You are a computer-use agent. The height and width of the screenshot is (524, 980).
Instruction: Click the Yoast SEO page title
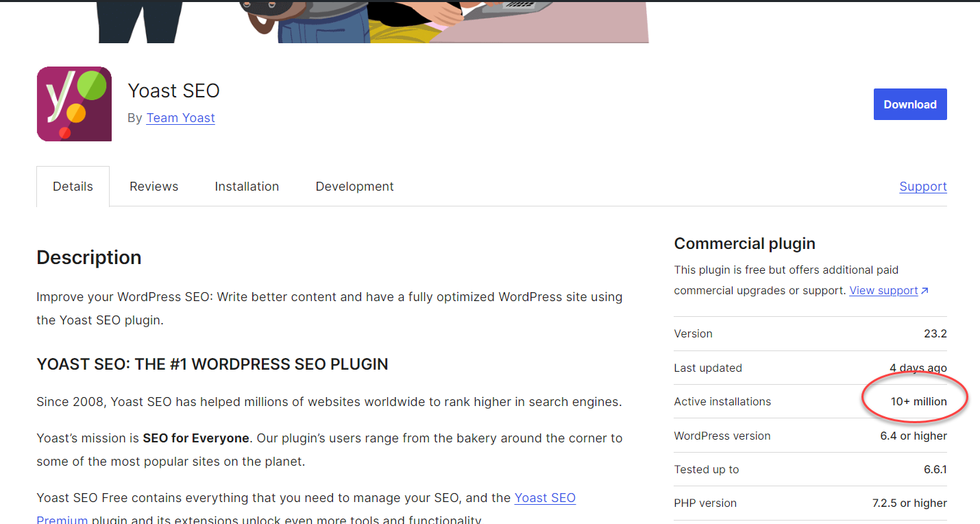(173, 90)
